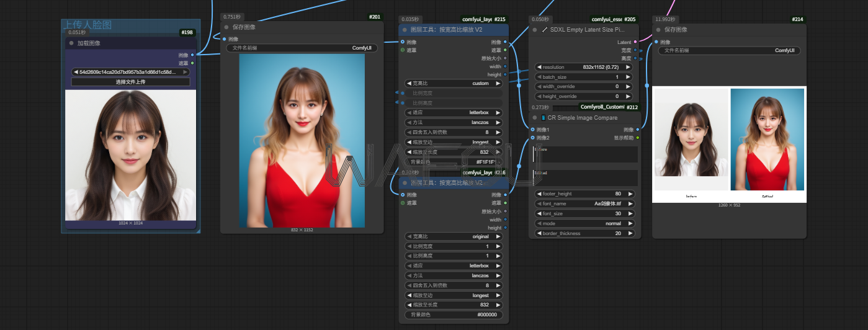868x330 pixels.
Task: Click the 显示帮助 output port on CR Compare
Action: pyautogui.click(x=637, y=138)
